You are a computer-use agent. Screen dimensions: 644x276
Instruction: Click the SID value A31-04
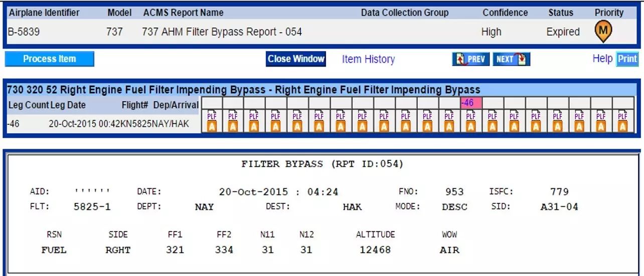click(x=559, y=207)
